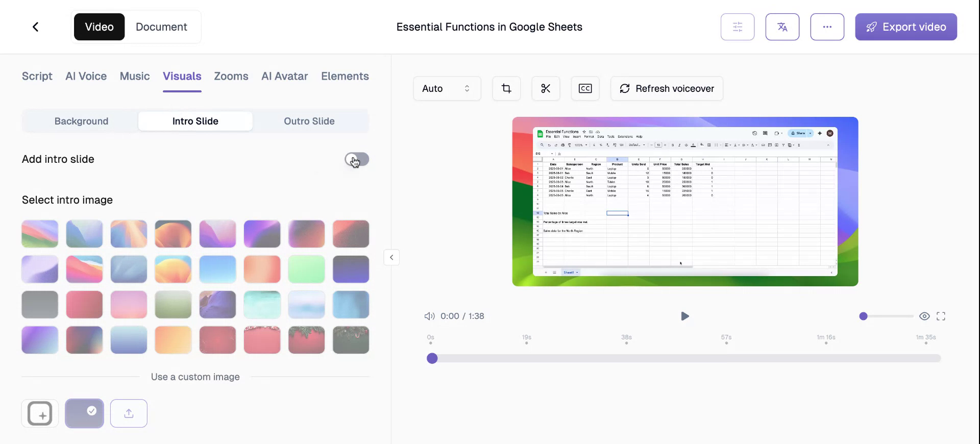Image resolution: width=980 pixels, height=444 pixels.
Task: Switch to the Music tab
Action: pos(135,76)
